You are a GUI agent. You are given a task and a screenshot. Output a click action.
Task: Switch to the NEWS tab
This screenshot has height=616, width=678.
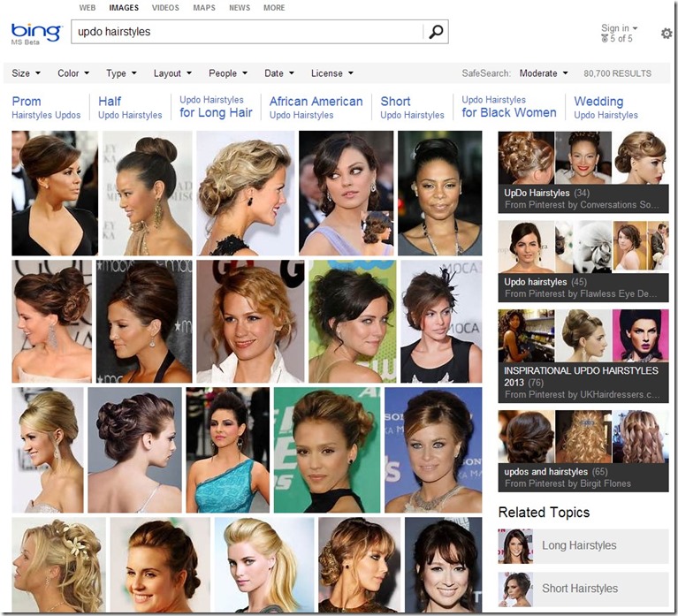(x=240, y=8)
